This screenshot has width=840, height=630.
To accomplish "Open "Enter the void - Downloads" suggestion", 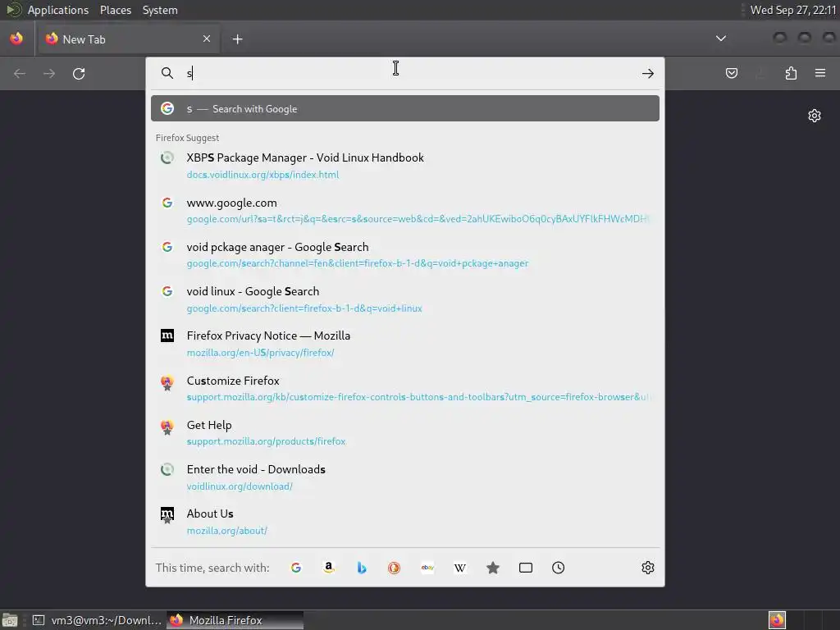I will tap(405, 477).
